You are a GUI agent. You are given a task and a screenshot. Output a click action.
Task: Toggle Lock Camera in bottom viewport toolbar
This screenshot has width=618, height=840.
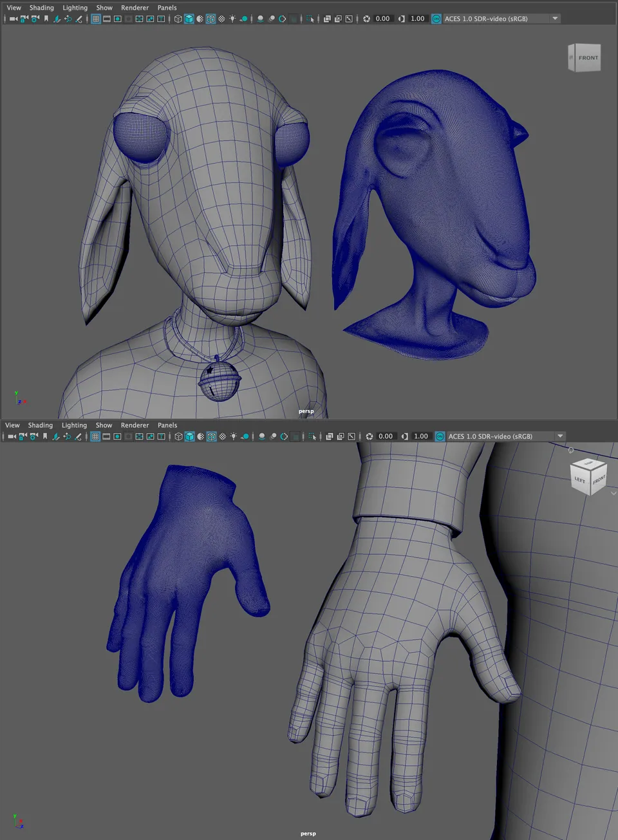click(23, 436)
